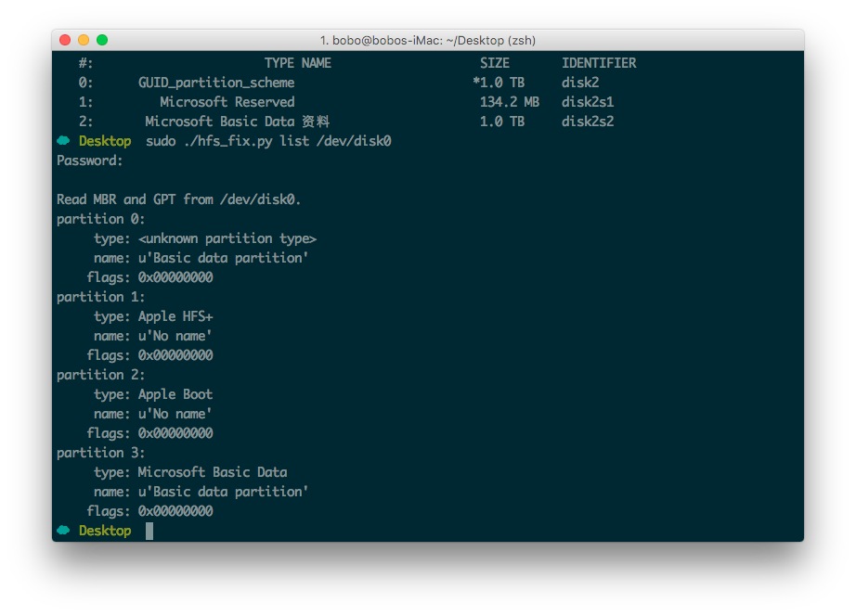Click 'Desktop' directory label on last prompt
The image size is (856, 616).
click(x=105, y=531)
